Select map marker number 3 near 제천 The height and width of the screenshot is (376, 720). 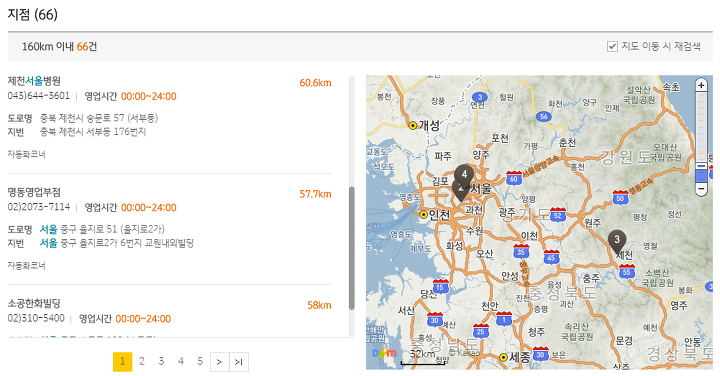[x=617, y=242]
